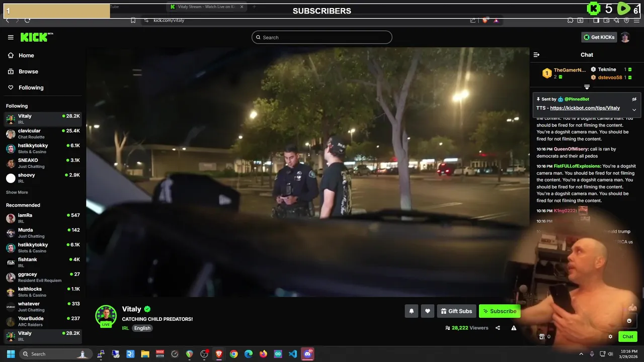
Task: Expand the pinned message chevron
Action: [x=634, y=109]
